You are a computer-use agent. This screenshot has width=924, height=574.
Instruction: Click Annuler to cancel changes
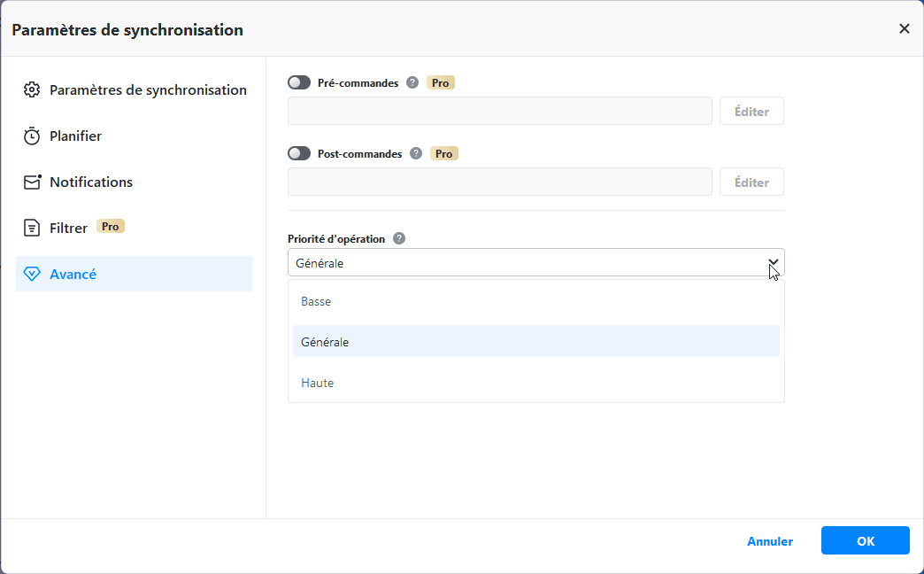770,541
